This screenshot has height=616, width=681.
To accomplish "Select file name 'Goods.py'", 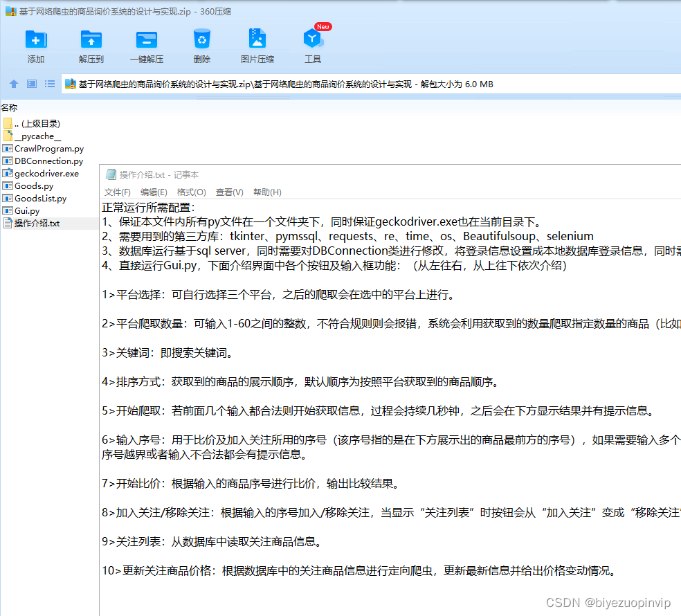I will click(34, 186).
